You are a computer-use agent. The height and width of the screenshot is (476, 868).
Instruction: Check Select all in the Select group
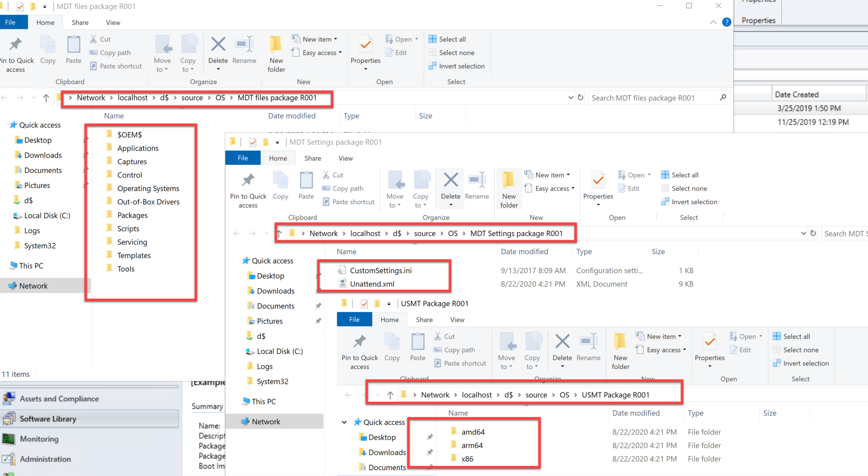448,39
